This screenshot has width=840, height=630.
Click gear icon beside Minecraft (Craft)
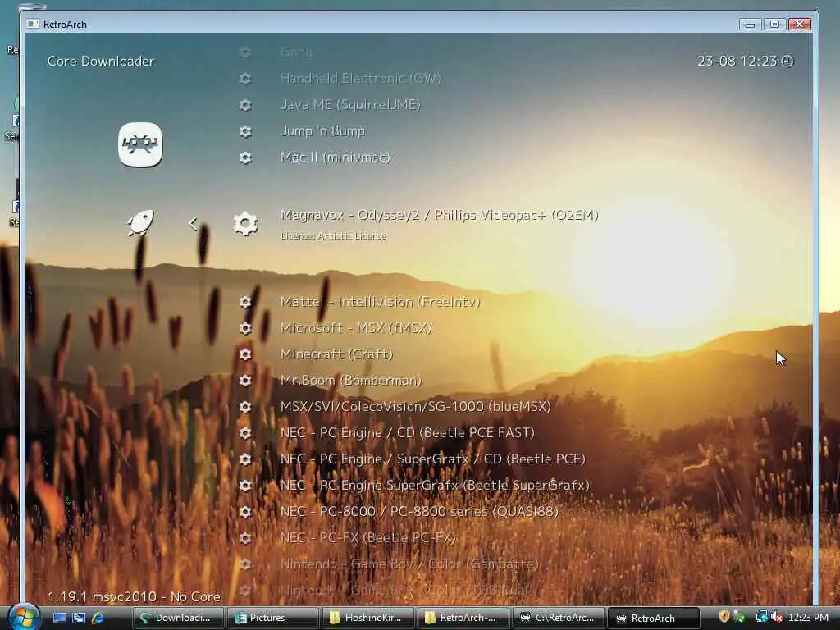coord(245,354)
